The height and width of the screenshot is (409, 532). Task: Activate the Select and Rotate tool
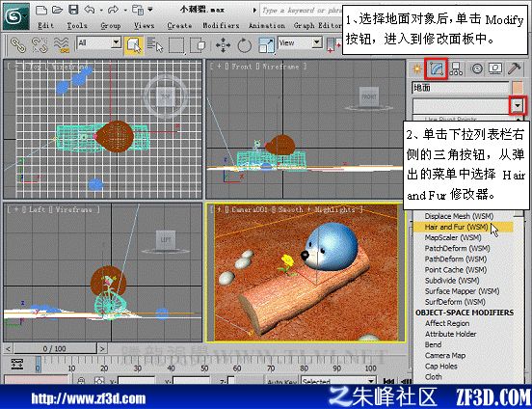click(244, 45)
